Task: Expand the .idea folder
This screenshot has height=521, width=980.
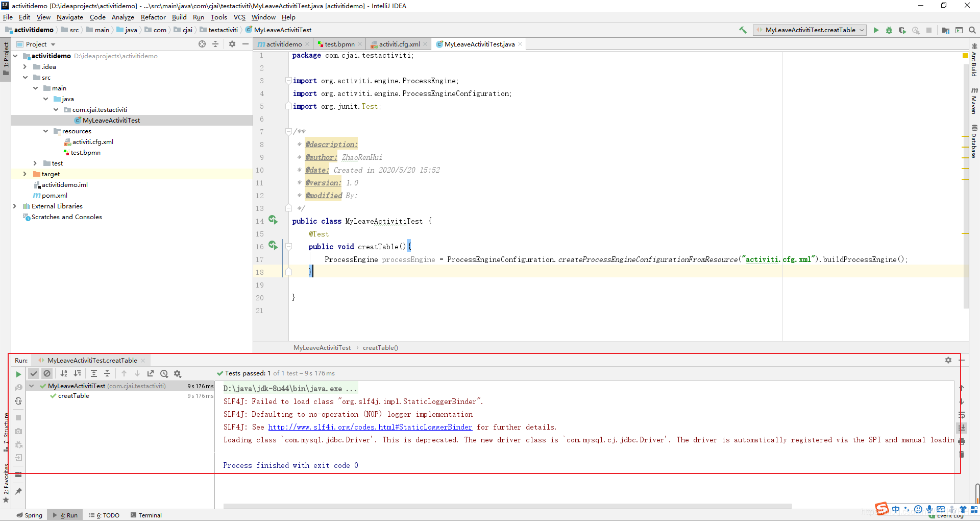Action: pos(25,67)
